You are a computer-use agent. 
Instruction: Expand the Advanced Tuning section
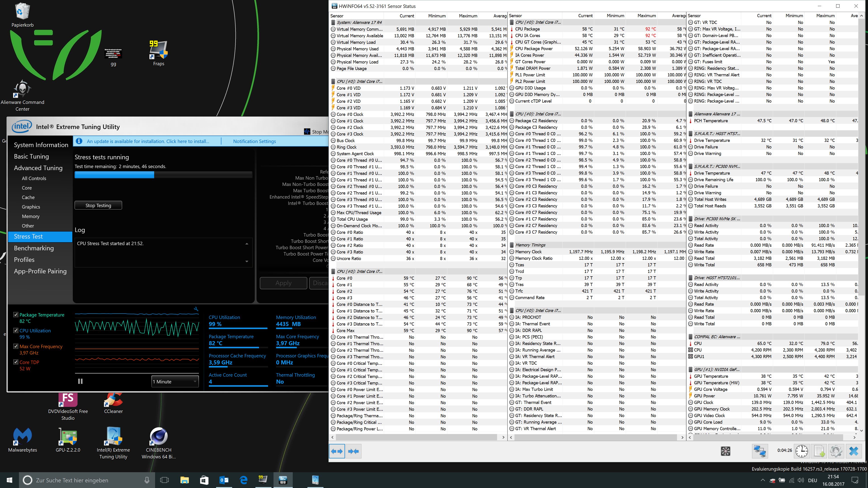click(38, 168)
